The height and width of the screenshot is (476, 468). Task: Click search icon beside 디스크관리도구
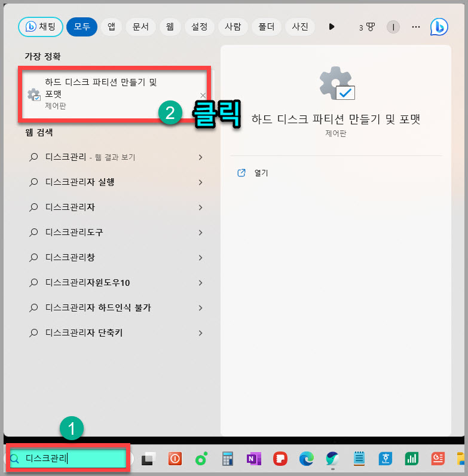(33, 233)
